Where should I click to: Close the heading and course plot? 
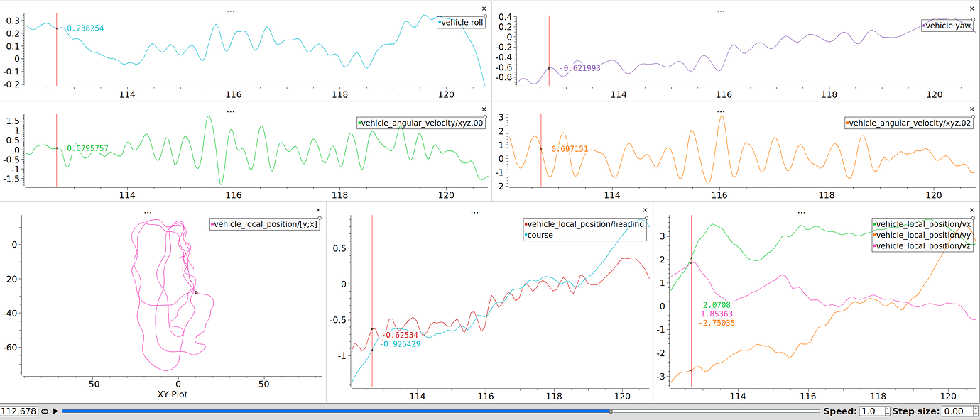[645, 210]
